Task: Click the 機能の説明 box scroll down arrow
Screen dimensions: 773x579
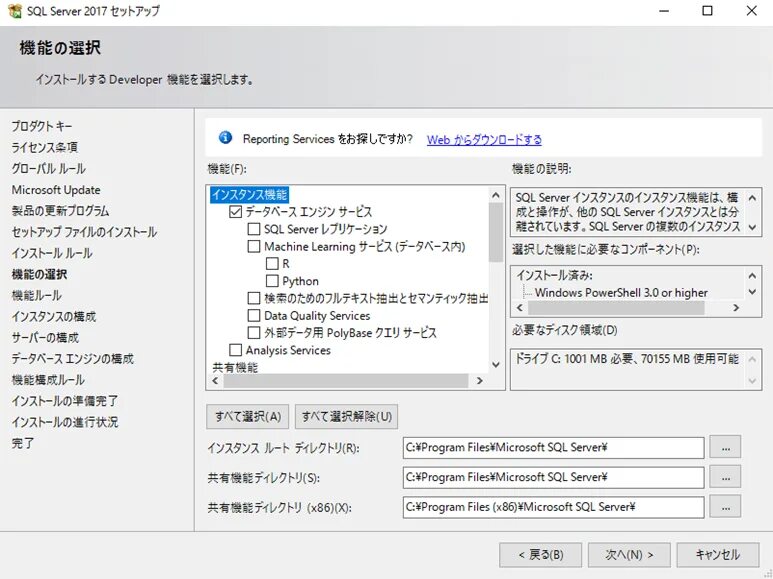Action: [752, 227]
